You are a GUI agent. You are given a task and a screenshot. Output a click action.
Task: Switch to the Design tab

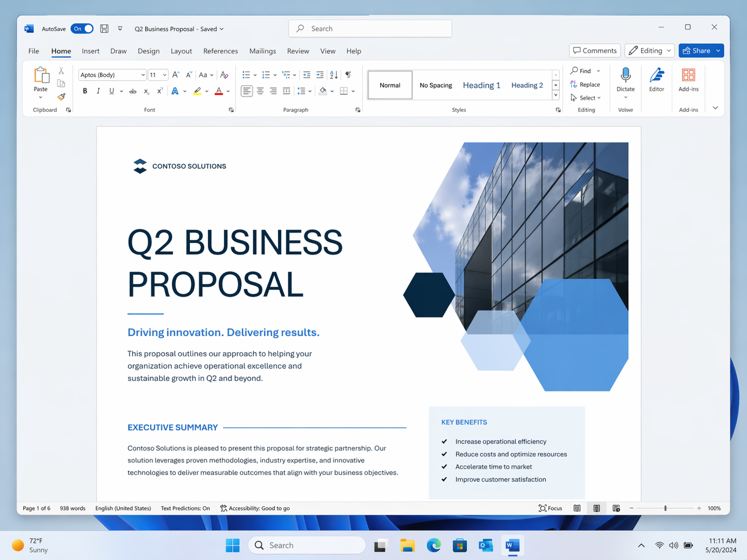point(149,51)
